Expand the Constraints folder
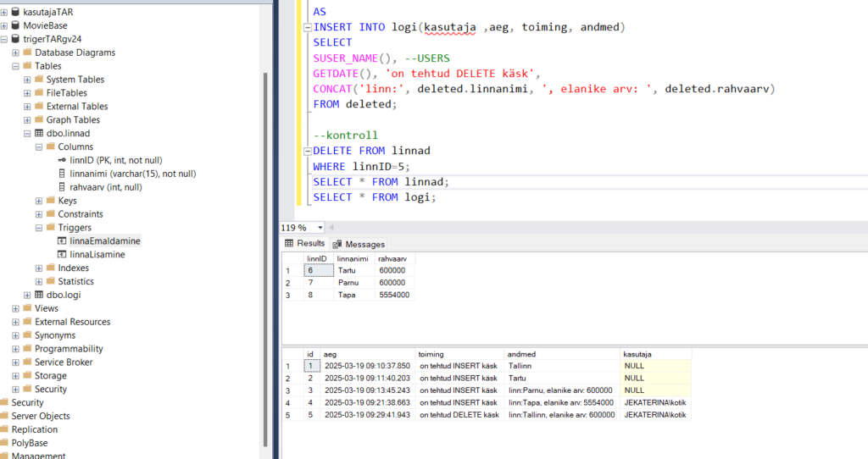Viewport: 868px width, 459px height. [x=39, y=214]
